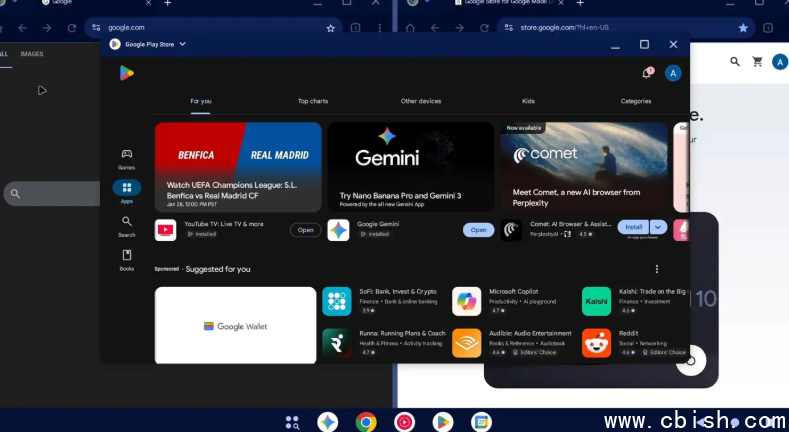Click the Google Wallet sponsored banner
The height and width of the screenshot is (432, 789).
[x=236, y=326]
